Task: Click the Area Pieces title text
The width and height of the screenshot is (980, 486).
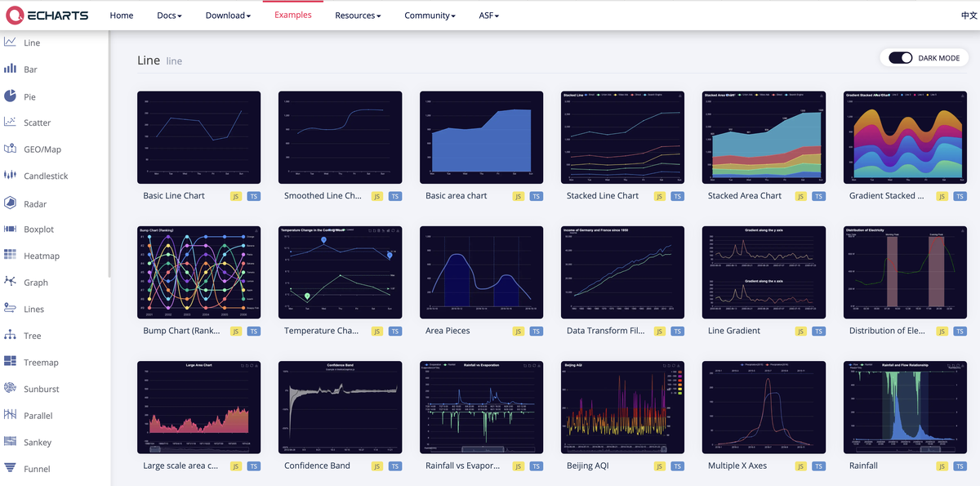Action: (448, 331)
